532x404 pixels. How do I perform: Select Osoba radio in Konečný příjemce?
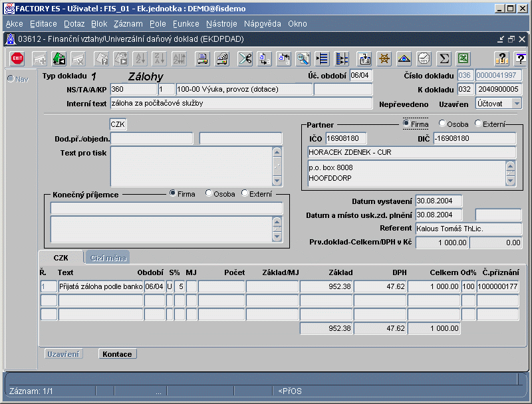(x=209, y=193)
